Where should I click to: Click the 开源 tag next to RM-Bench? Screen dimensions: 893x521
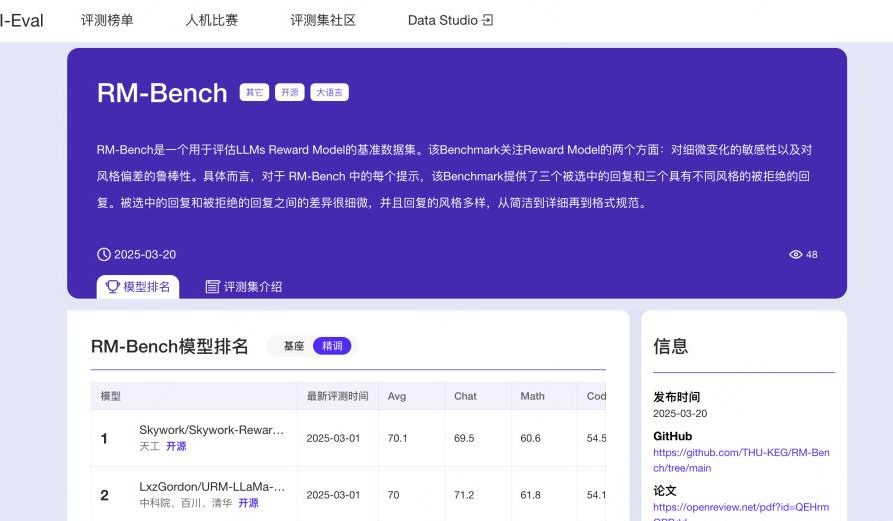[x=289, y=93]
